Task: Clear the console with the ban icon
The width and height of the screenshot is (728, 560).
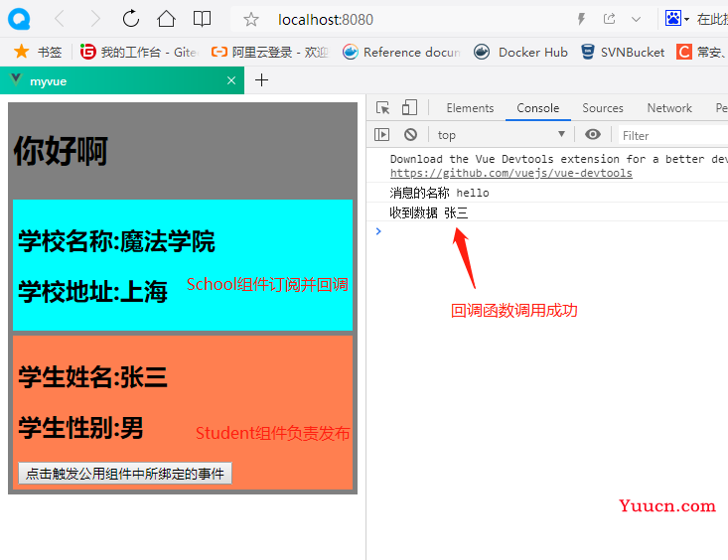Action: pyautogui.click(x=410, y=135)
